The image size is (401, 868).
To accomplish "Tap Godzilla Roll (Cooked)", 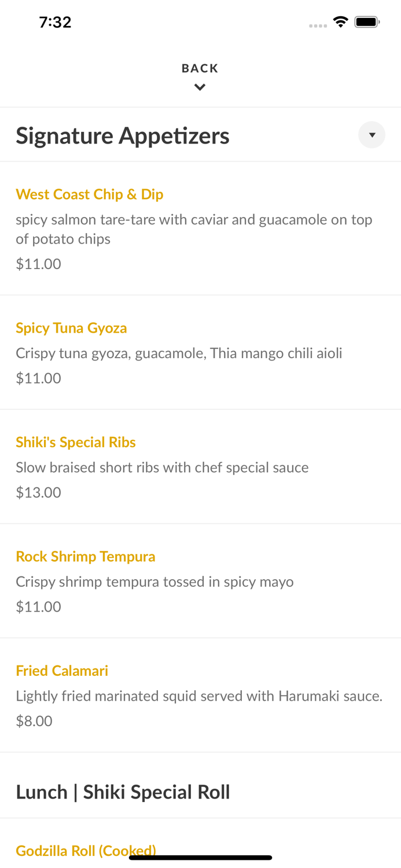I will pyautogui.click(x=86, y=851).
